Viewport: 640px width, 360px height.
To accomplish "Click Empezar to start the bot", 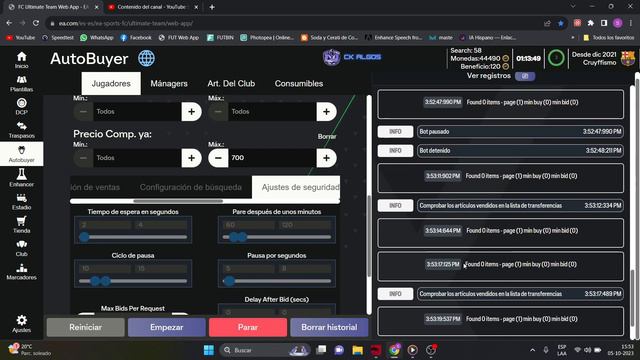I will (x=167, y=327).
